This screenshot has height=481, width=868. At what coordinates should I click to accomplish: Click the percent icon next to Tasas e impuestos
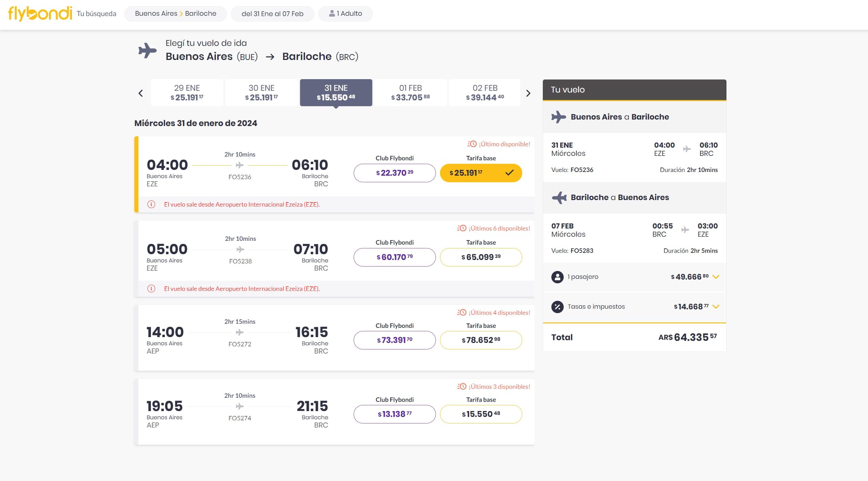(x=557, y=307)
